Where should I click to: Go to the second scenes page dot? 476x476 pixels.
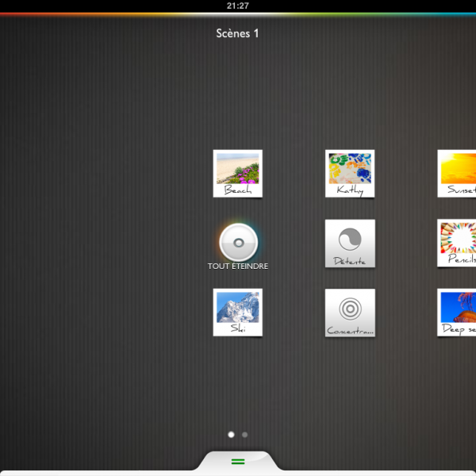tap(244, 435)
